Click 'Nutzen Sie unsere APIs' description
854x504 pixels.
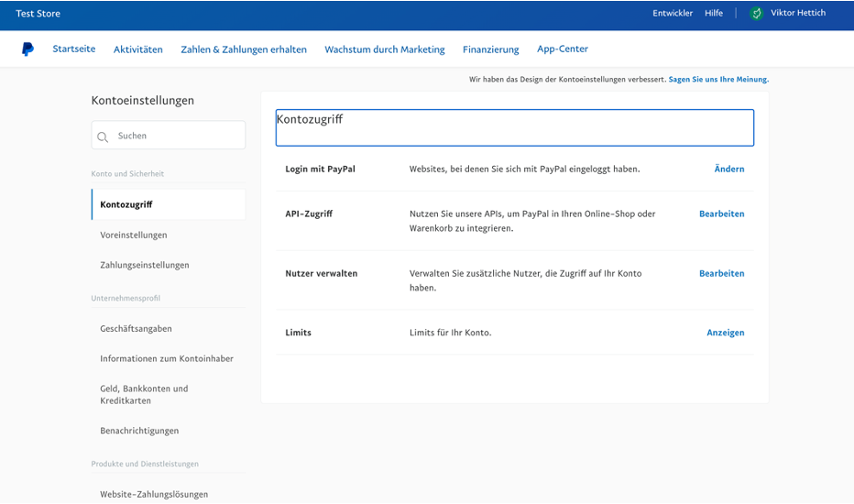coord(532,221)
